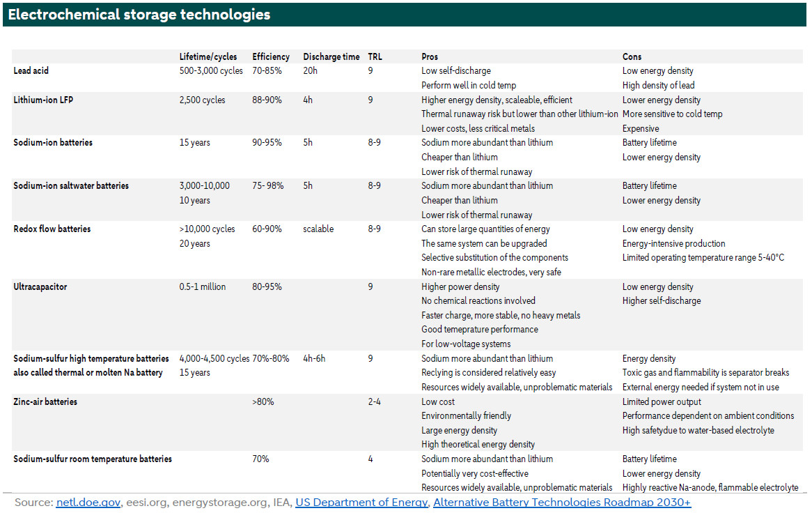This screenshot has height=513, width=812.
Task: Click 'Reclying is considered relatively easy'
Action: 488,372
